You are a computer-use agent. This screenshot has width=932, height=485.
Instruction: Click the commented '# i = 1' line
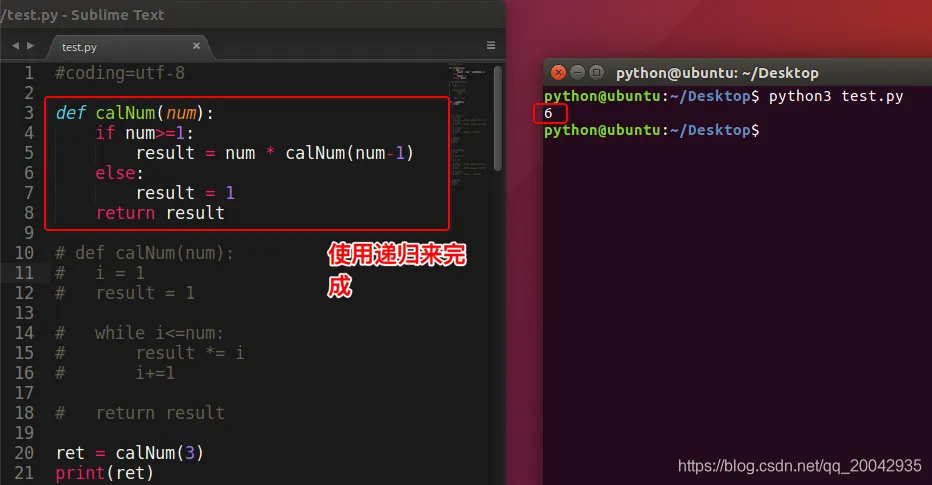[100, 273]
